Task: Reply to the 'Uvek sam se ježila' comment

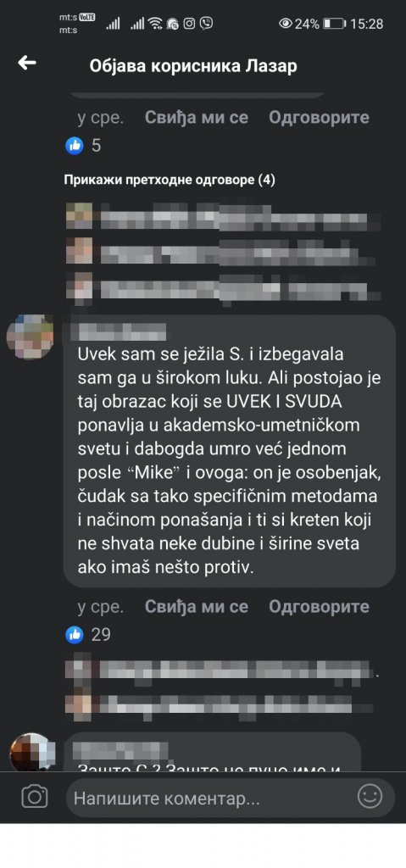Action: [x=319, y=606]
